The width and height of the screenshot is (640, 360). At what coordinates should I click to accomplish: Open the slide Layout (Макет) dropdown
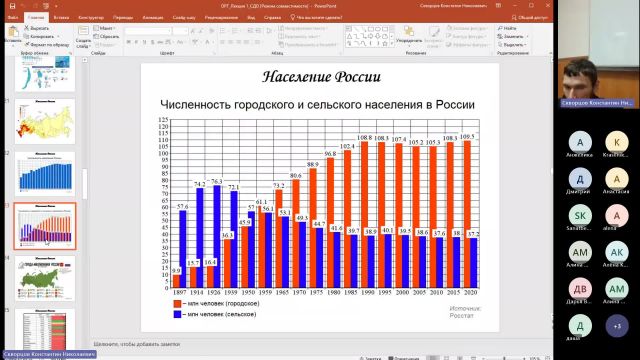105,28
